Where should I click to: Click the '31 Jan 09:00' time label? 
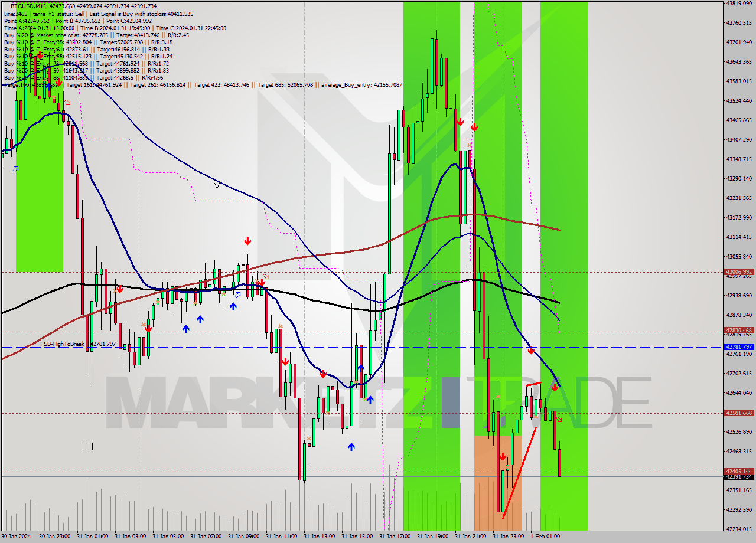tap(245, 537)
